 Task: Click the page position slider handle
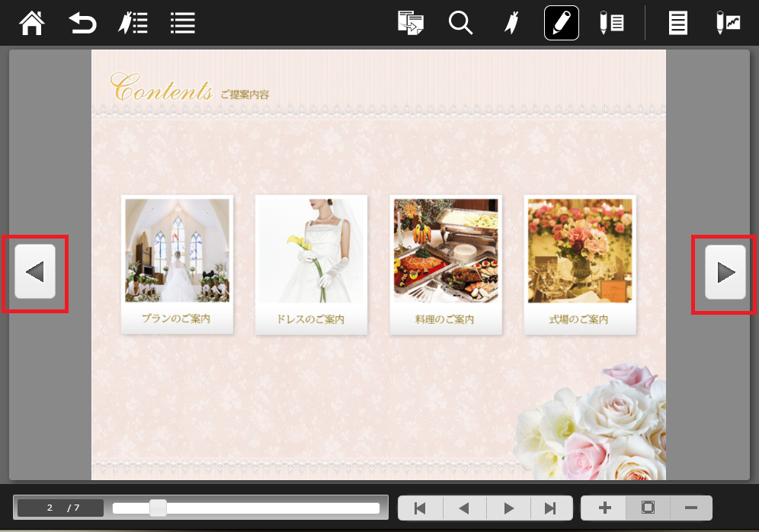tap(158, 508)
